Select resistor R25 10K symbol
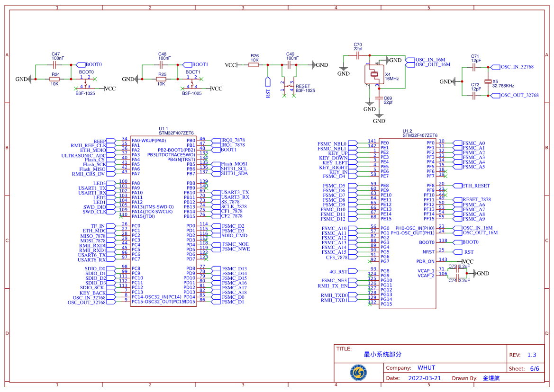554x392 pixels. (161, 79)
